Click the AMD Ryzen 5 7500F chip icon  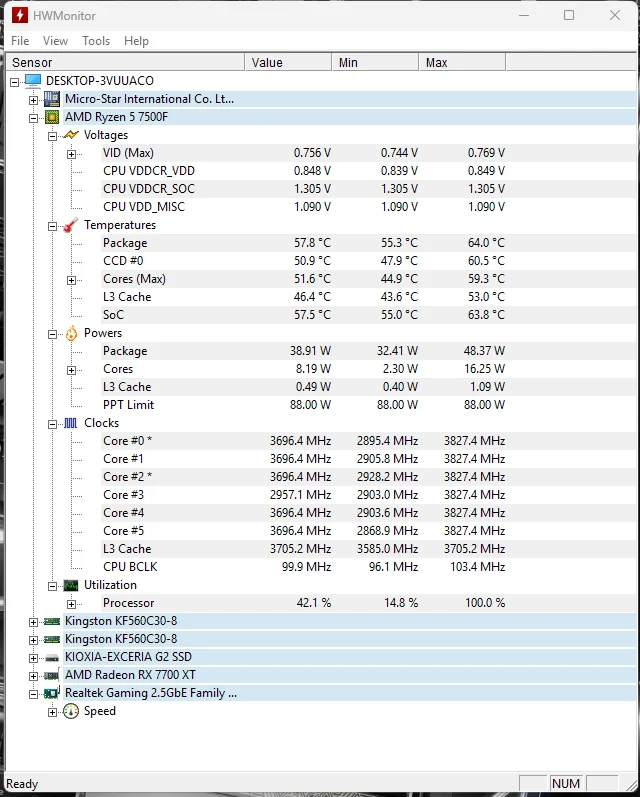click(51, 117)
